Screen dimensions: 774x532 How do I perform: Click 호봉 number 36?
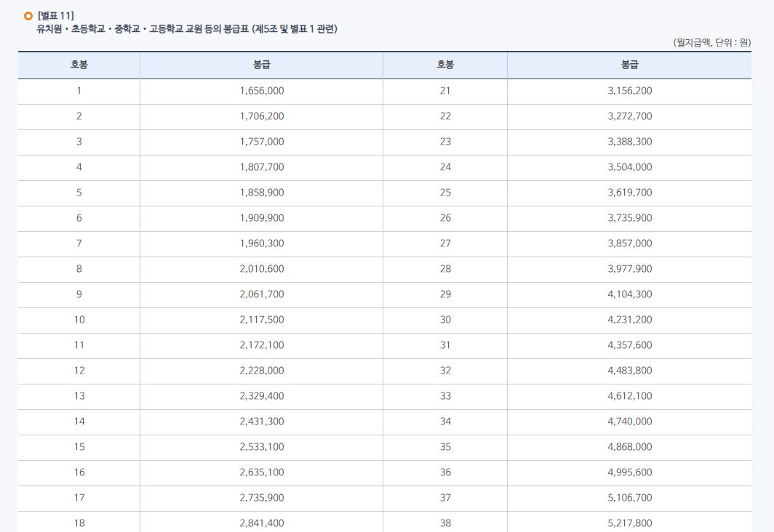click(x=445, y=472)
